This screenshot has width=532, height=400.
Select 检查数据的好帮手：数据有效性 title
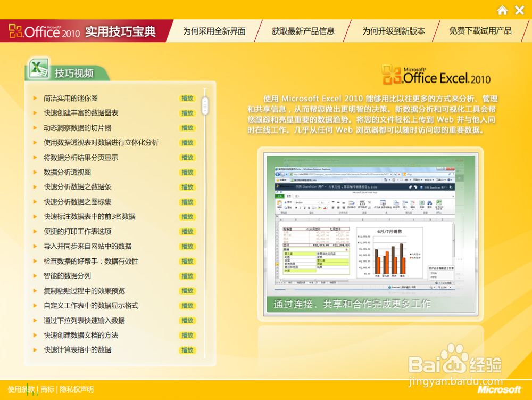coord(91,261)
